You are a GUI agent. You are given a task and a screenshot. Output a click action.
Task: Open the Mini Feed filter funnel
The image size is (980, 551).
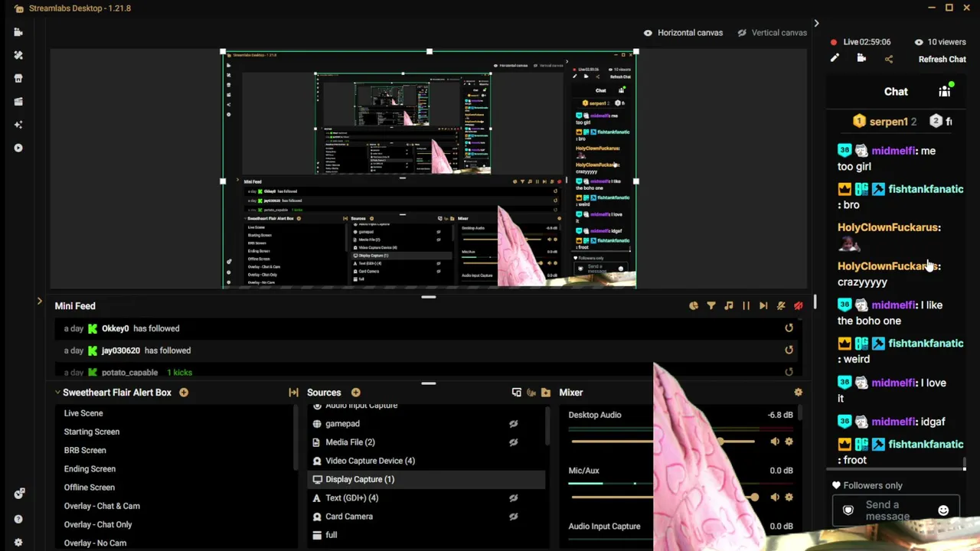click(711, 306)
